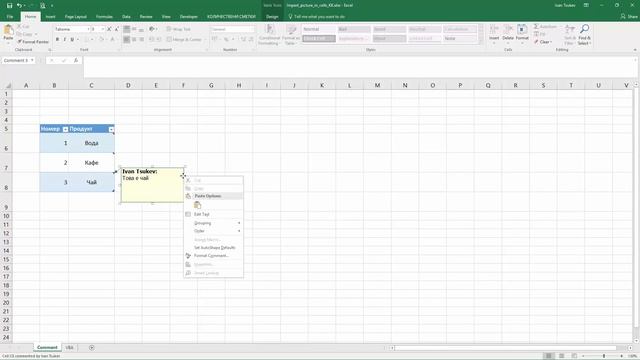Switch to the Page Layout tab
Screen dimensions: 640x360
point(76,17)
